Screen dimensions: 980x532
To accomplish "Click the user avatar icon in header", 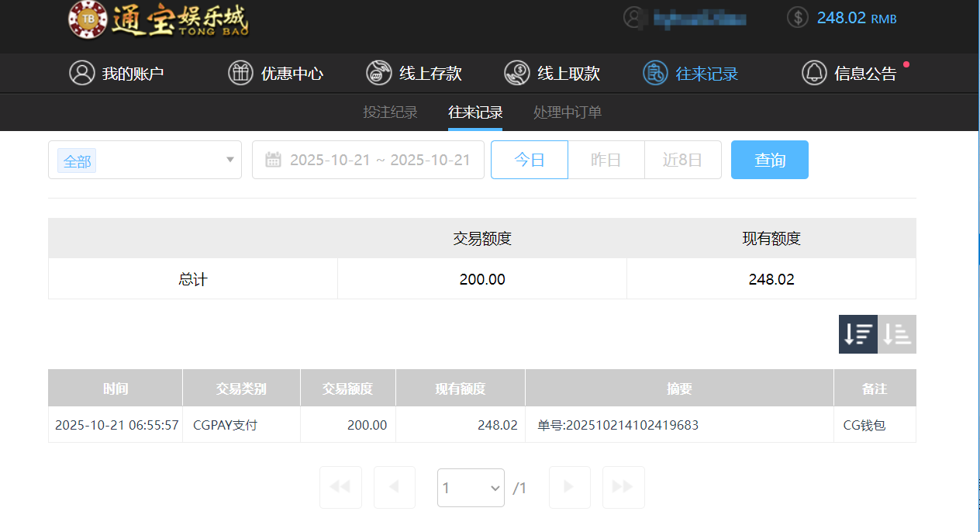I will [634, 16].
